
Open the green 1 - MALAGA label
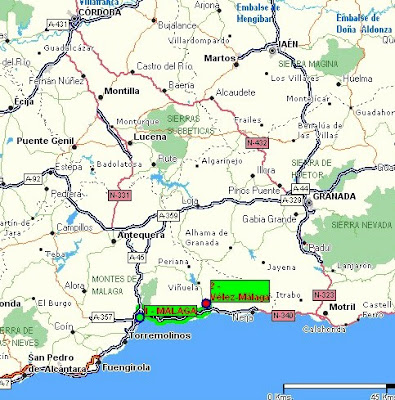pos(171,311)
